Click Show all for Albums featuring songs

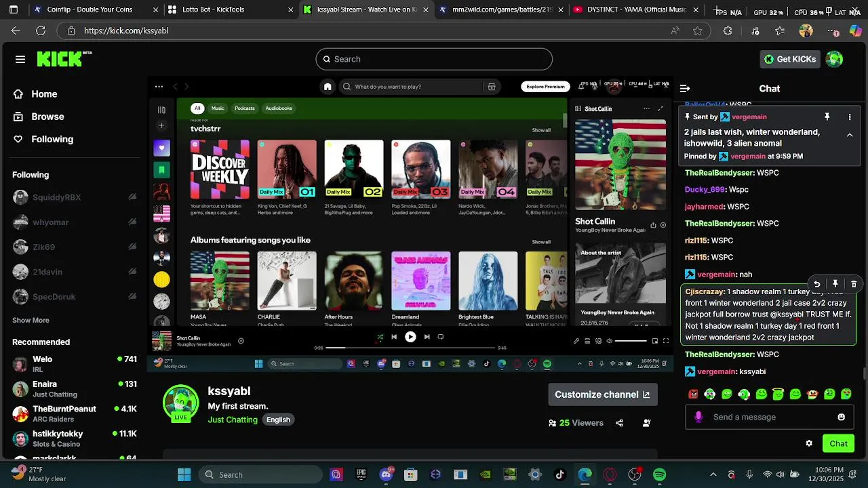click(541, 242)
